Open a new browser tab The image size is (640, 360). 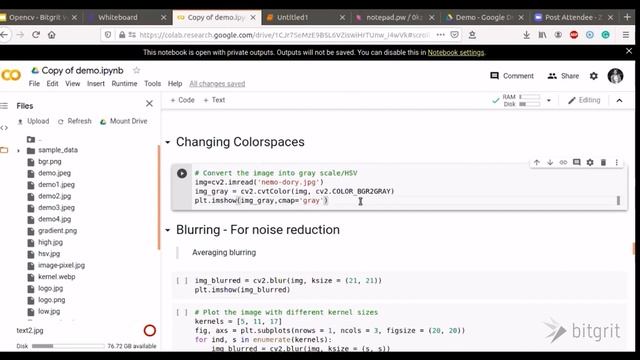627,17
